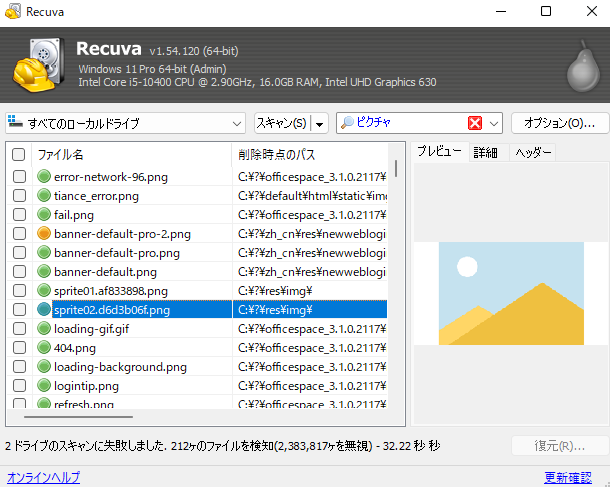Tick the checkbox for sprite02.d6d3b06f.png
The image size is (610, 487).
point(19,310)
